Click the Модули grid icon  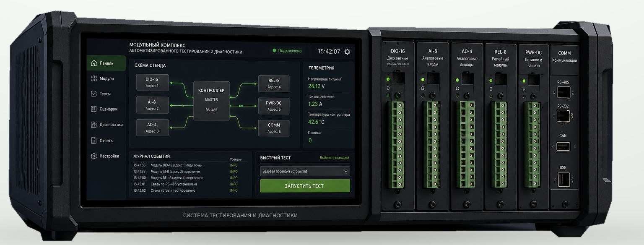[94, 78]
